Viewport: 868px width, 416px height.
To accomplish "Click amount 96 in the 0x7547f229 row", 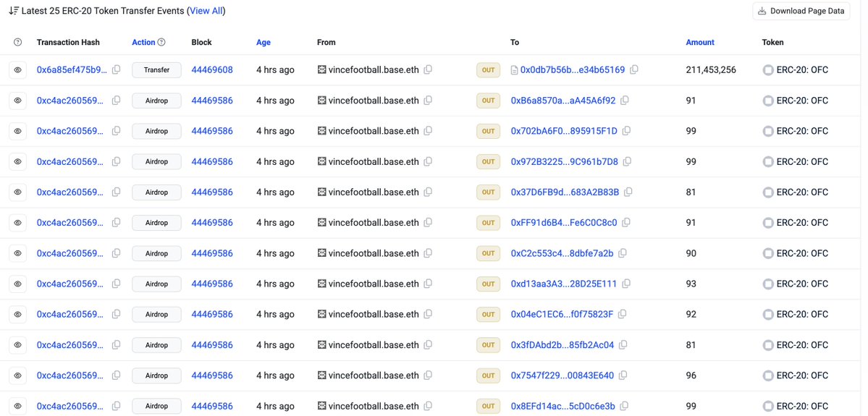I will (691, 375).
